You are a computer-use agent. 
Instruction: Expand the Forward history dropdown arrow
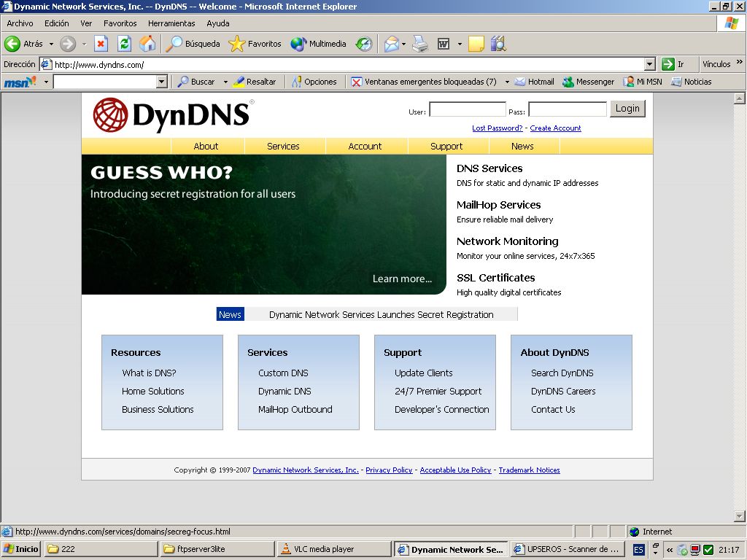(85, 44)
